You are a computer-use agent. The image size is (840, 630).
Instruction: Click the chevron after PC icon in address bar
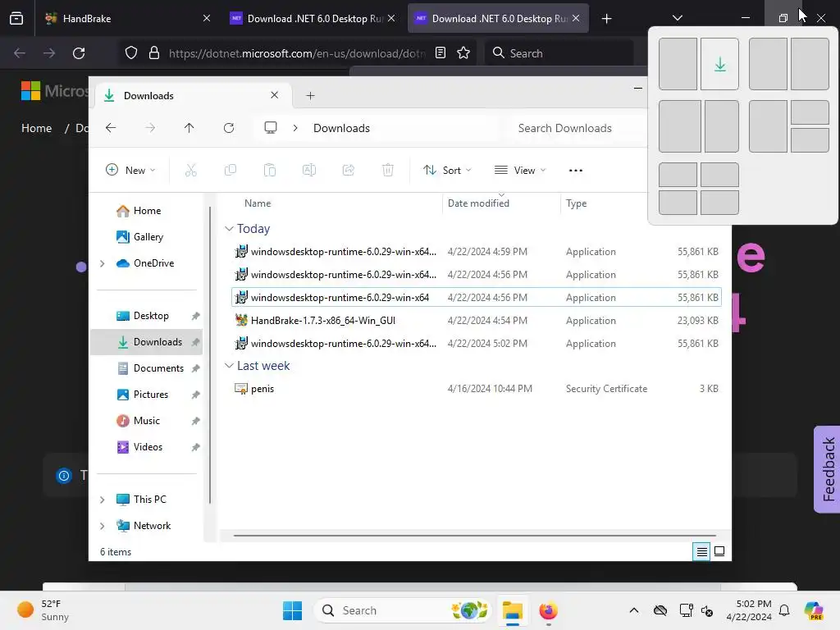[x=295, y=128]
